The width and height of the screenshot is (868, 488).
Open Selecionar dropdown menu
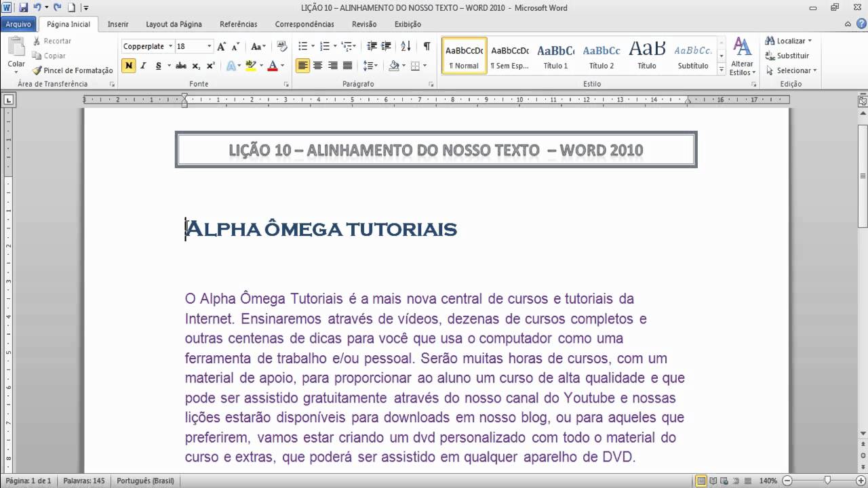click(791, 70)
